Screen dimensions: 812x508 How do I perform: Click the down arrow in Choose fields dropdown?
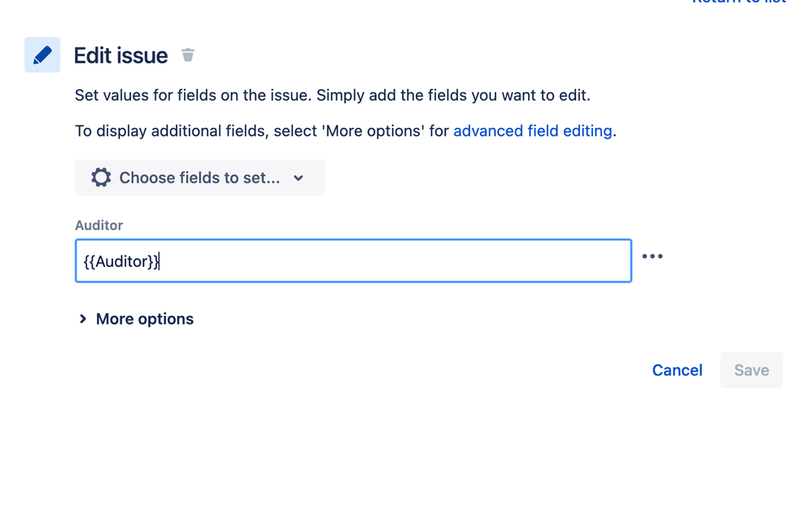coord(299,177)
